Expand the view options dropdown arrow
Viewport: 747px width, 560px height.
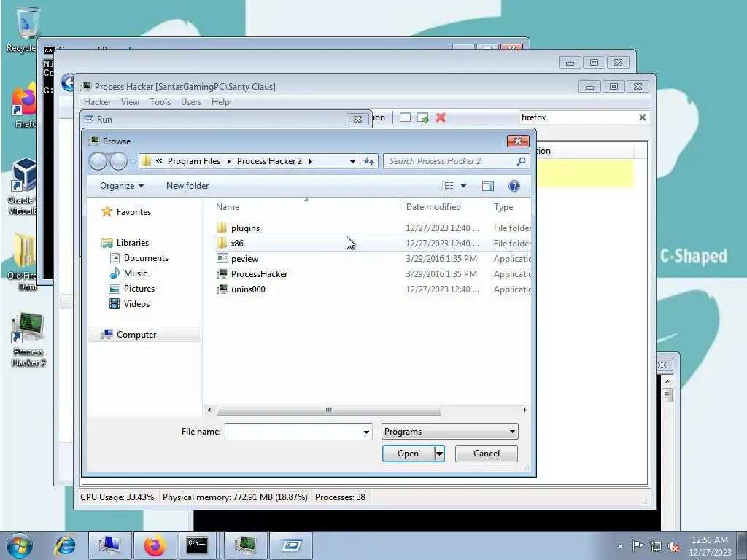(x=463, y=186)
